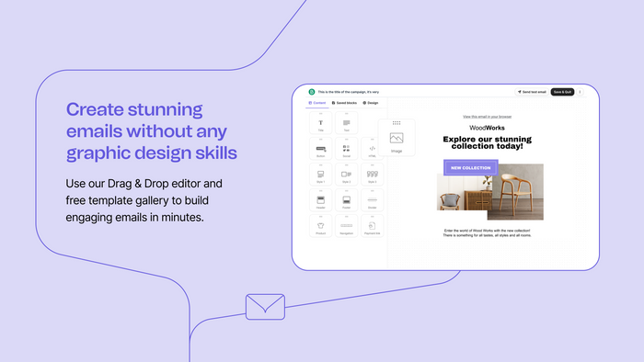Open View this email in your browser link
Viewport: 644px width, 362px height.
487,117
